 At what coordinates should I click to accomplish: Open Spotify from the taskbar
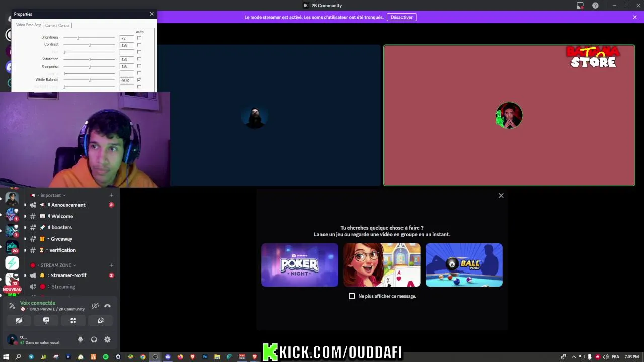(106, 357)
